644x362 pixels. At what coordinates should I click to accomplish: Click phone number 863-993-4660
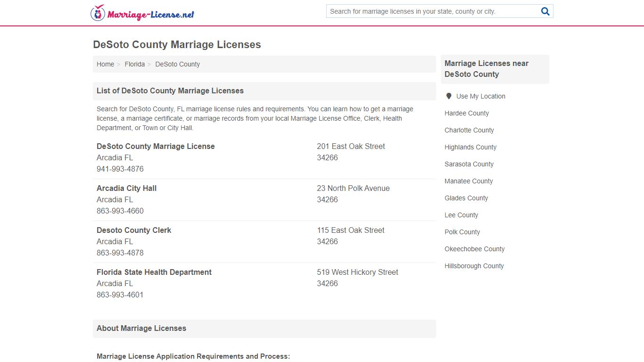click(120, 211)
